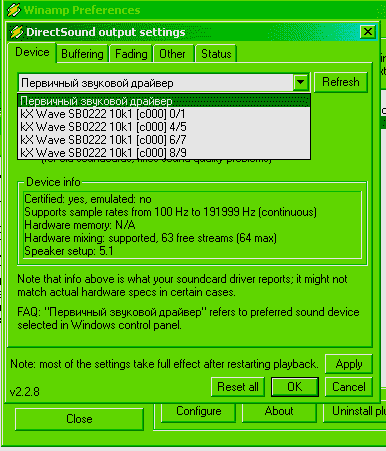This screenshot has height=451, width=386.
Task: Click Certified: yes, emulated: no line
Action: point(88,199)
